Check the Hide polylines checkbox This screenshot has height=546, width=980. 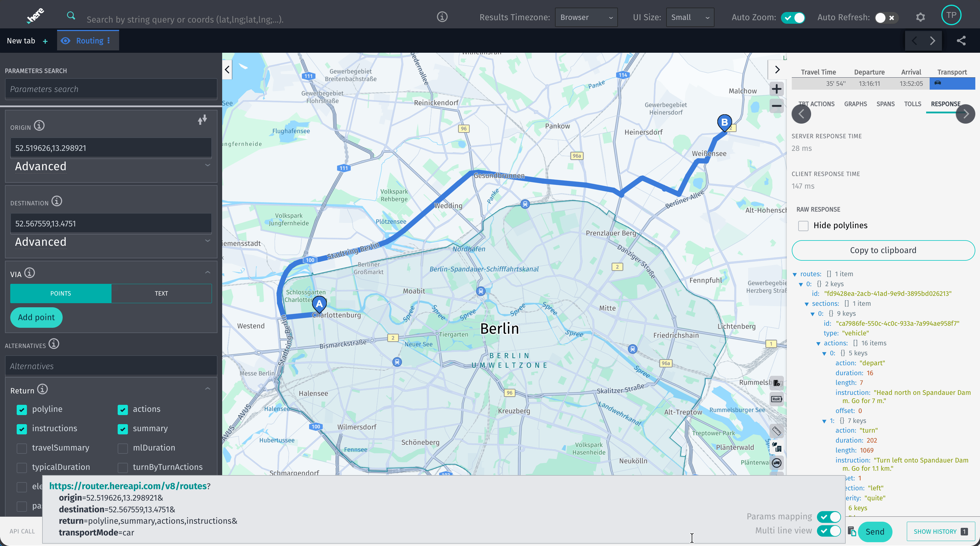pyautogui.click(x=803, y=226)
